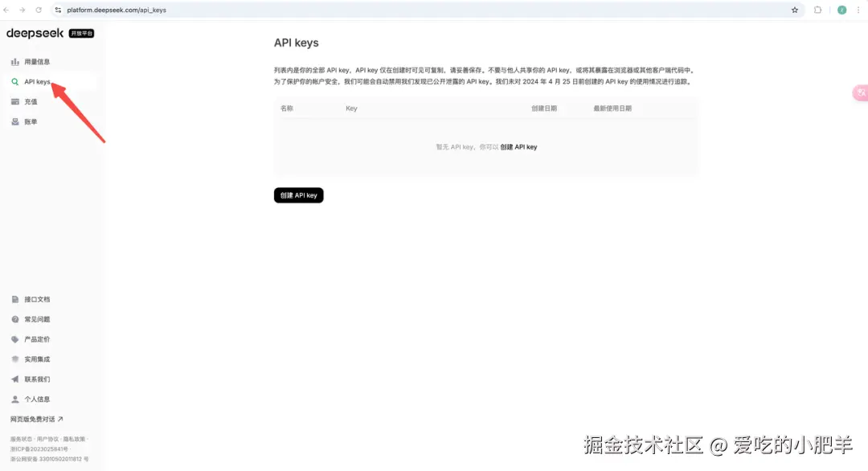This screenshot has height=471, width=868.
Task: Open the 账单 billing page
Action: [x=29, y=121]
